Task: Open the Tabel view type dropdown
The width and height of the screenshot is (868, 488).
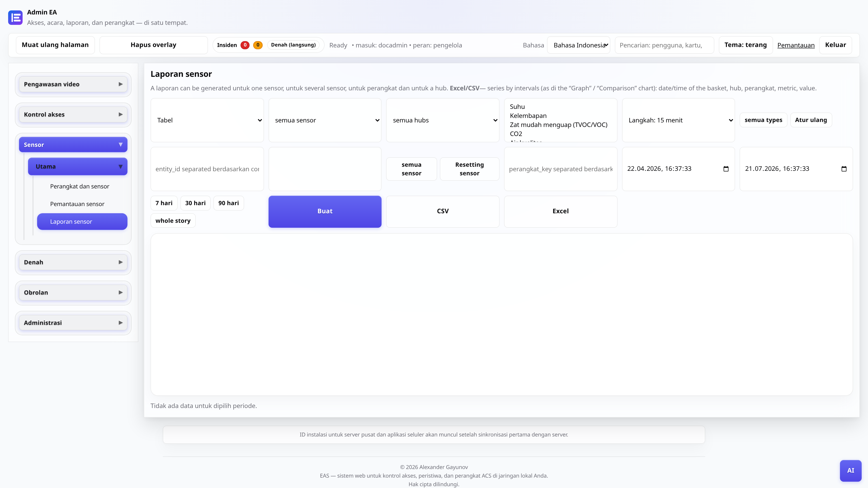Action: 207,120
